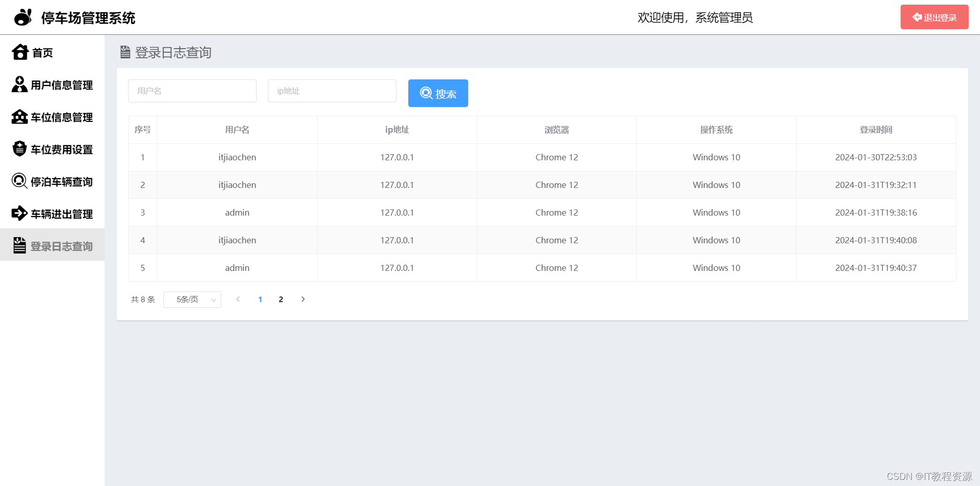Click the 搜索 button
Image resolution: width=980 pixels, height=486 pixels.
[x=438, y=93]
